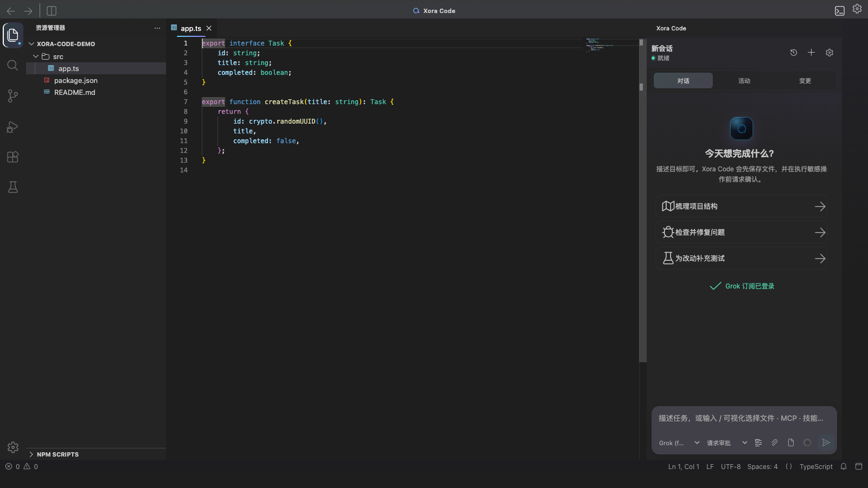Toggle the terminal panel icon in the title bar
The height and width of the screenshot is (488, 868).
[x=840, y=11]
